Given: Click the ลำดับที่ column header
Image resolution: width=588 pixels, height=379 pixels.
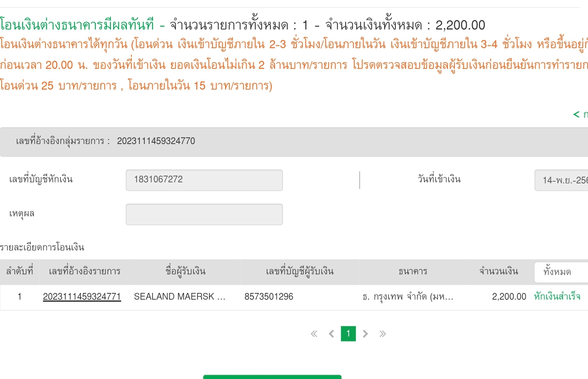Looking at the screenshot, I should (20, 272).
